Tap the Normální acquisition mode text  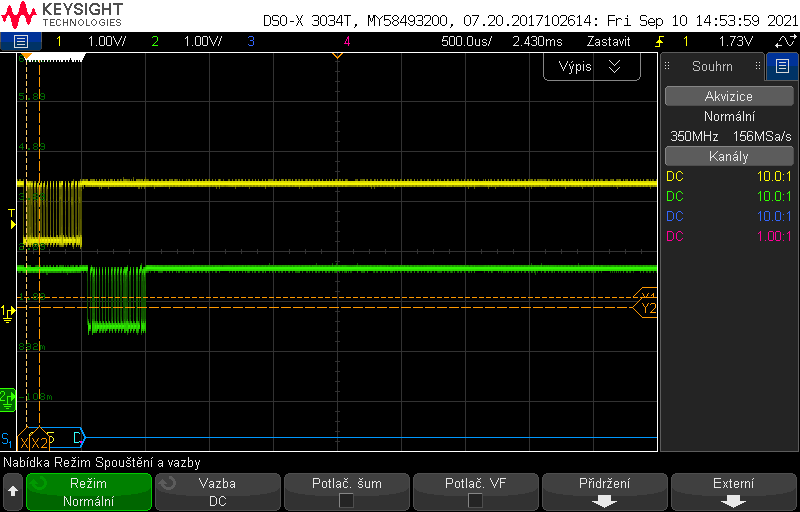click(729, 116)
